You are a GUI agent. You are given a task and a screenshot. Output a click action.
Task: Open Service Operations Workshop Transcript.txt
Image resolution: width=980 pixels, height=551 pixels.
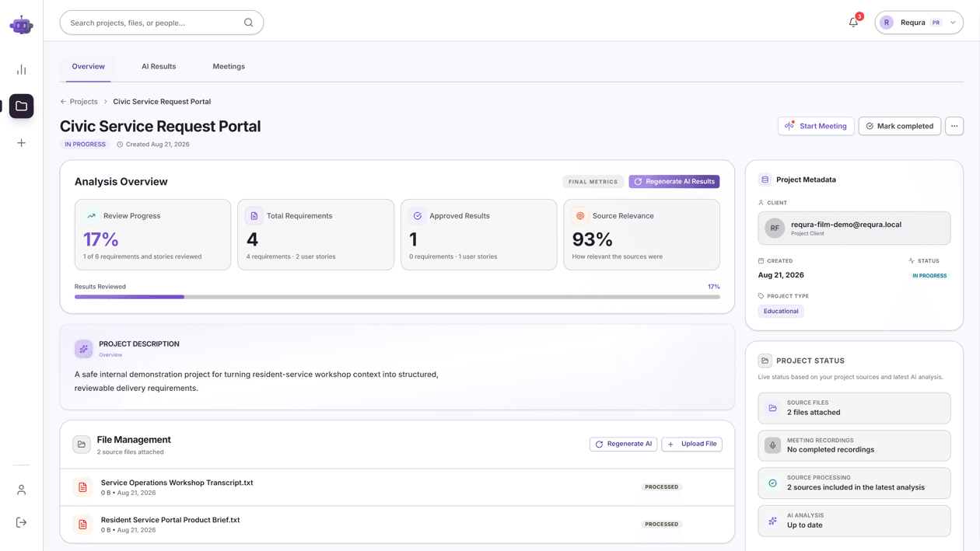(x=177, y=483)
